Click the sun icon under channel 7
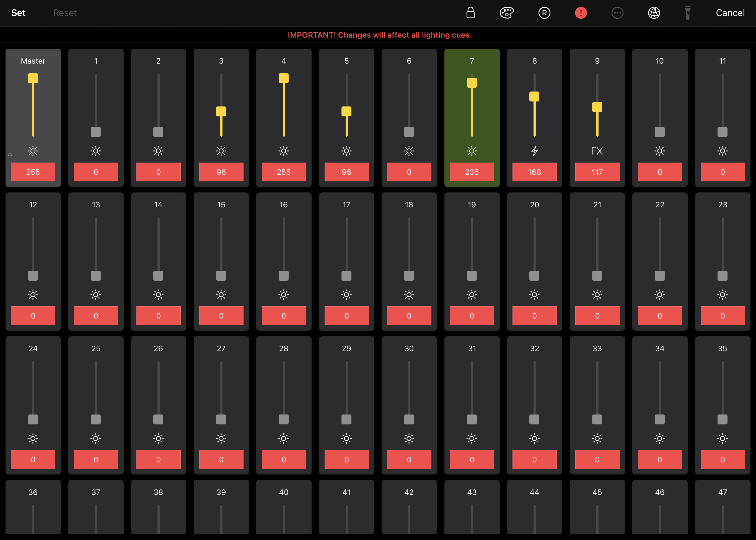The width and height of the screenshot is (756, 540). pyautogui.click(x=472, y=151)
